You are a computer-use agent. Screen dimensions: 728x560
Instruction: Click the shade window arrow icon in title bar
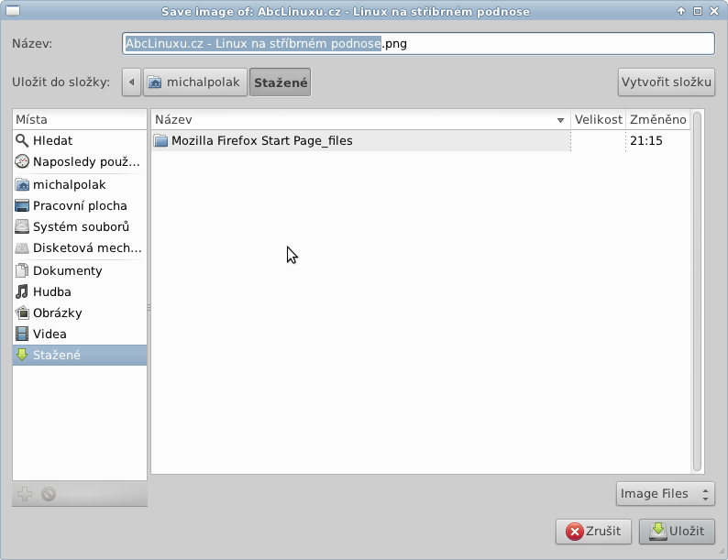click(x=681, y=11)
